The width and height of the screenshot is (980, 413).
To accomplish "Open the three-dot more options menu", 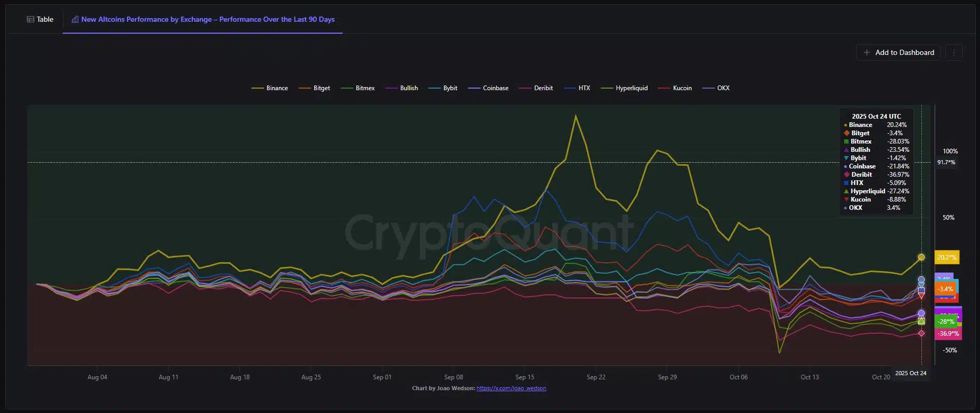I will pos(954,52).
